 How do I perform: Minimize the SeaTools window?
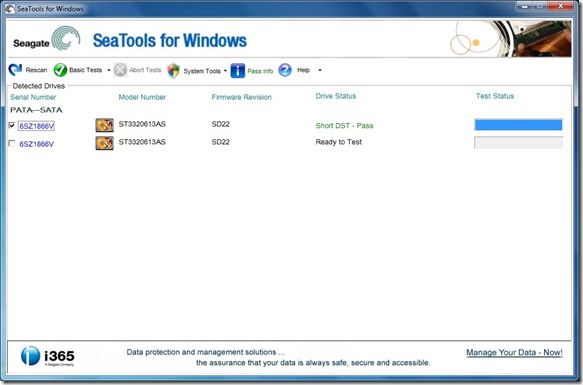[x=524, y=6]
